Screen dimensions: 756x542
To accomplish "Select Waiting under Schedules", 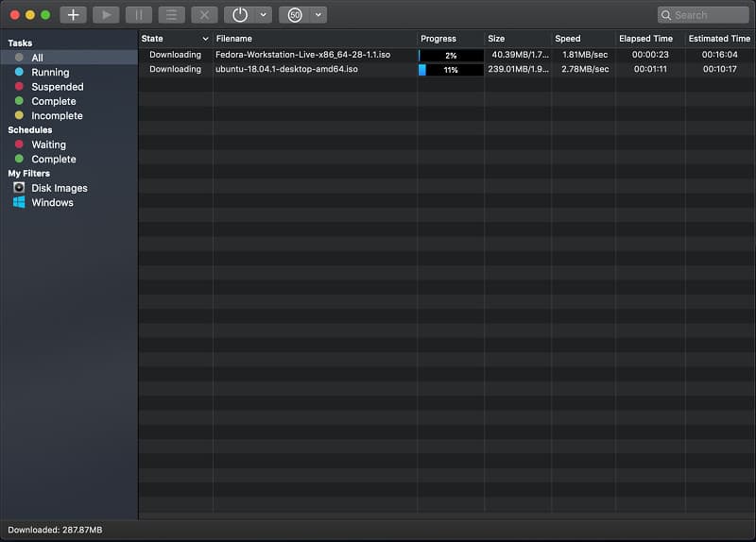I will point(48,144).
